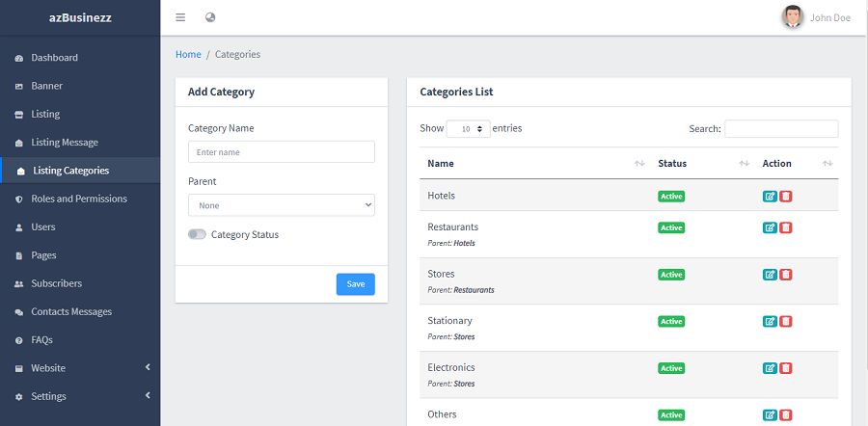
Task: Open the Parent category dropdown
Action: [x=281, y=205]
